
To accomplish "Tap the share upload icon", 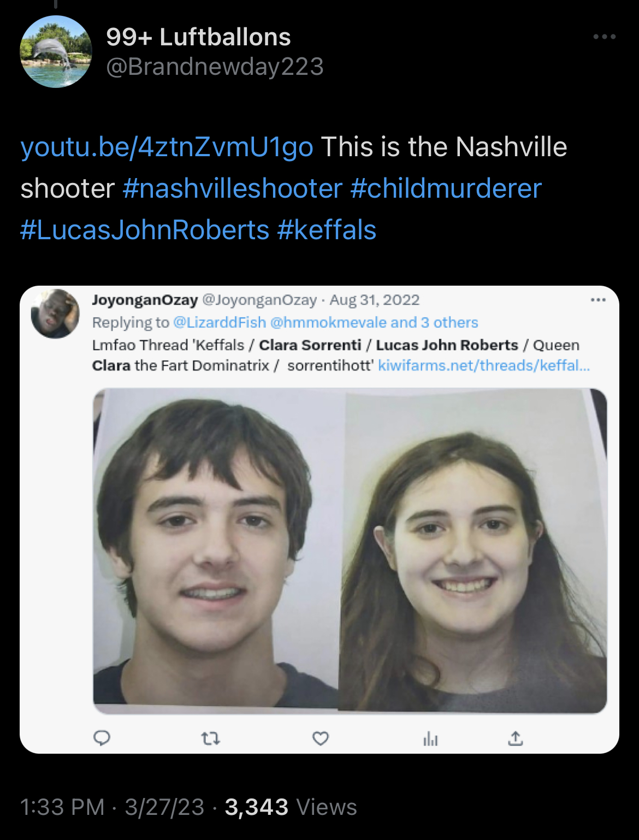I will (x=516, y=738).
